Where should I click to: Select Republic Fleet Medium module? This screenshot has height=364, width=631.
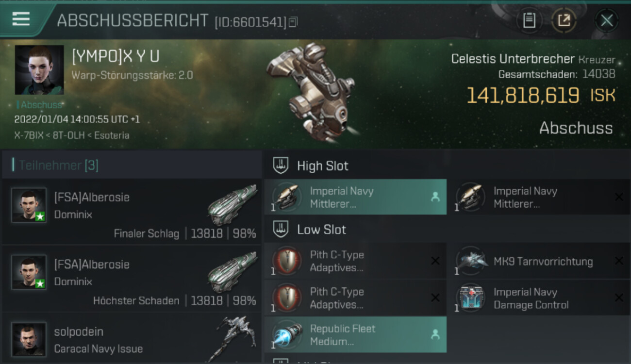click(x=355, y=334)
